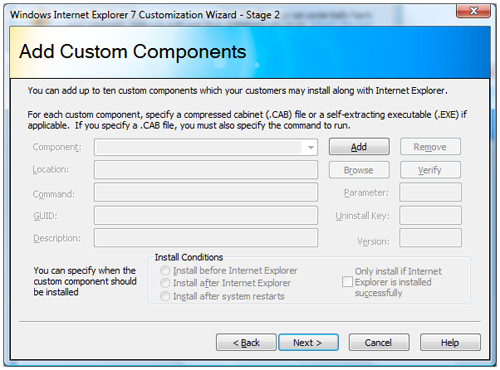Click the 'For each custom component' paragraph
The width and height of the screenshot is (500, 370).
(247, 120)
